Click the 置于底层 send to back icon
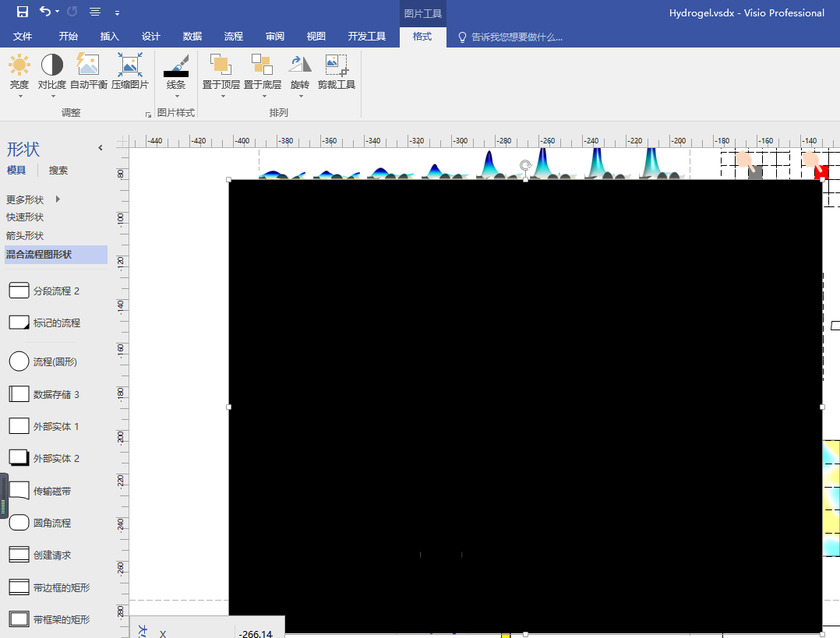The height and width of the screenshot is (638, 840). 262,65
